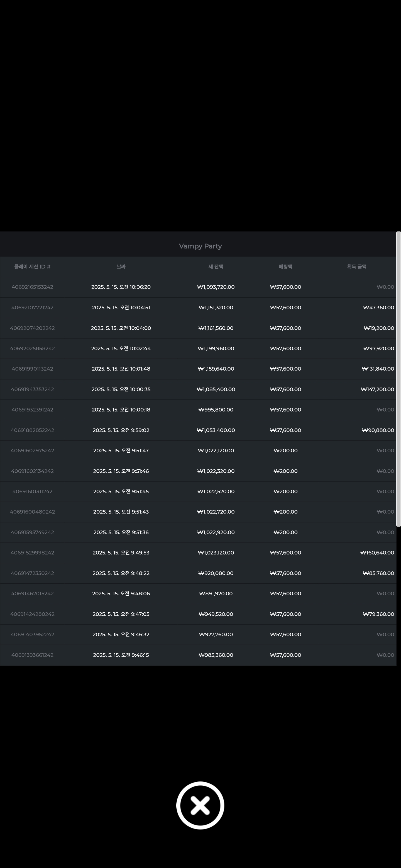Open session ID 40692025858242
This screenshot has height=868, width=401.
(32, 348)
